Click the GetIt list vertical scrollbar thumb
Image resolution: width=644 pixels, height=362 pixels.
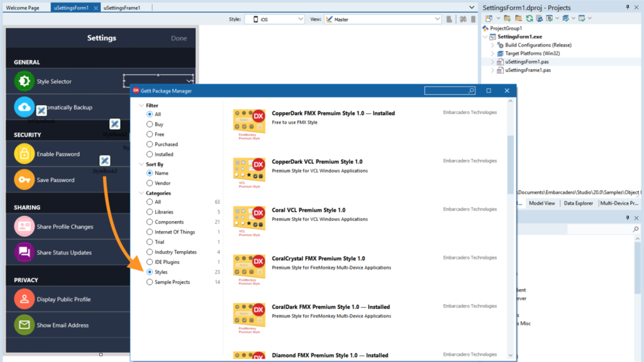click(511, 164)
